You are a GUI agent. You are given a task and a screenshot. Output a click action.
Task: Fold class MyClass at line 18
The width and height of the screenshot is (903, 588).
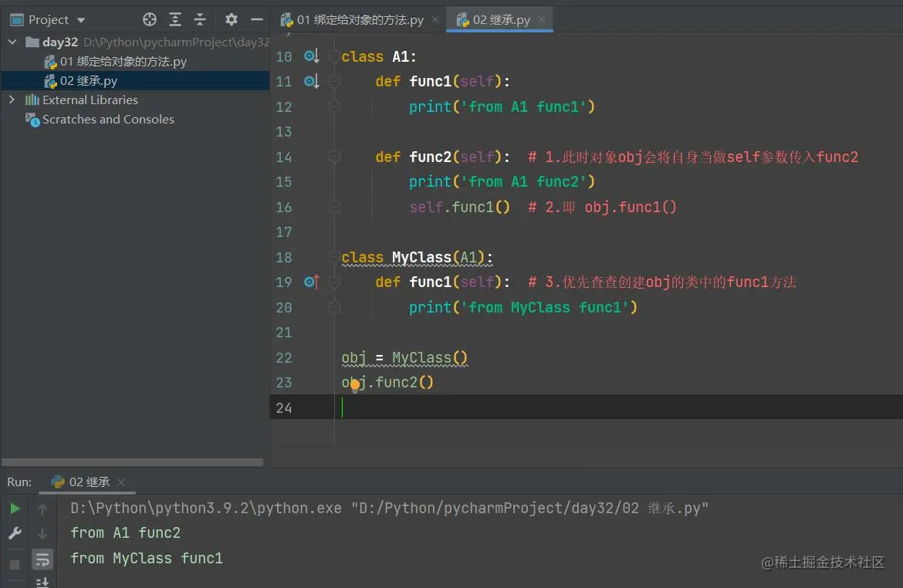coord(334,257)
